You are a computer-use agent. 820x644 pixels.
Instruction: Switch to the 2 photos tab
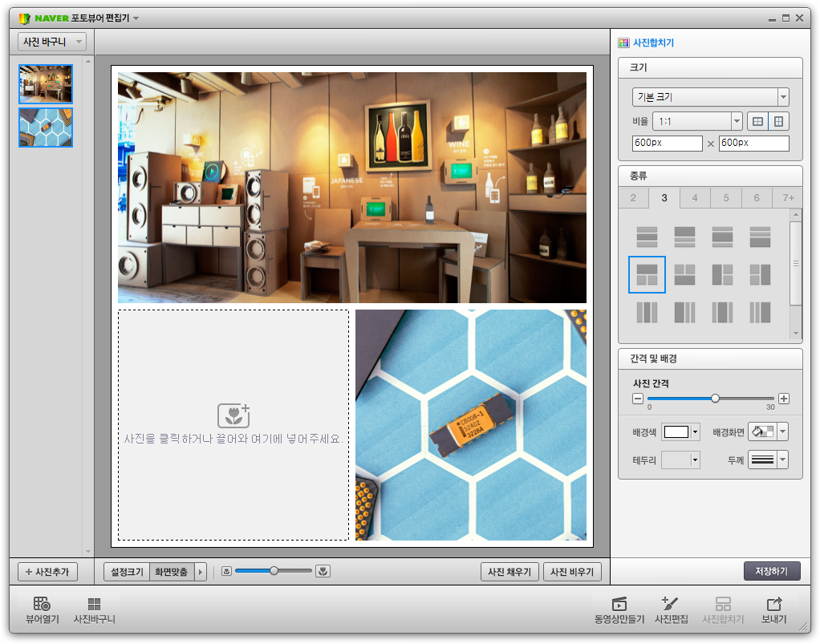[x=633, y=197]
